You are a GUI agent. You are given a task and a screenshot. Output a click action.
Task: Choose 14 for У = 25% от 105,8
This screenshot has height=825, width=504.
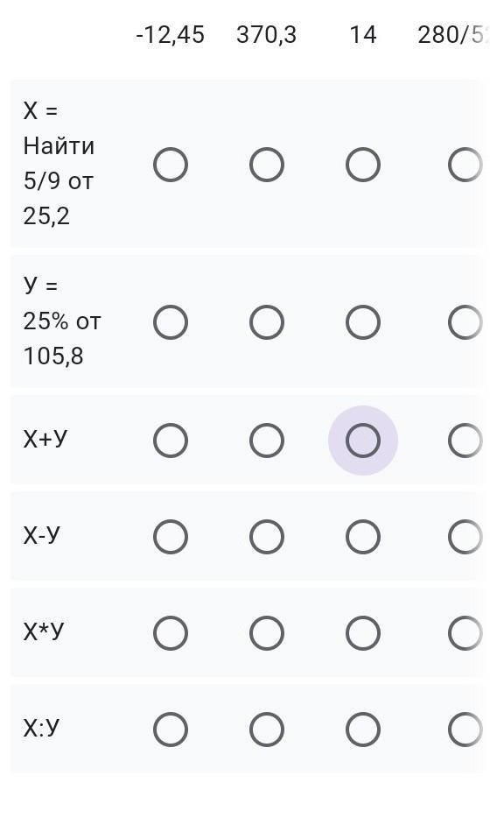[362, 322]
